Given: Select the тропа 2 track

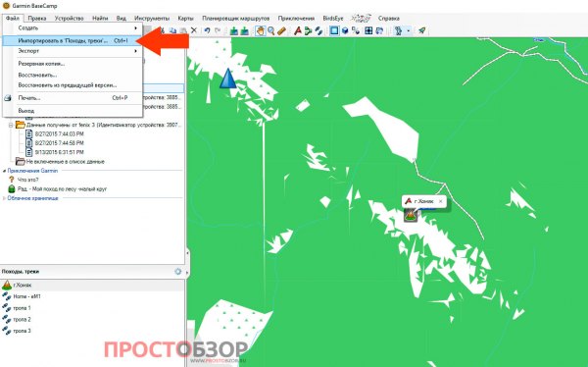Looking at the screenshot, I should coord(92,319).
